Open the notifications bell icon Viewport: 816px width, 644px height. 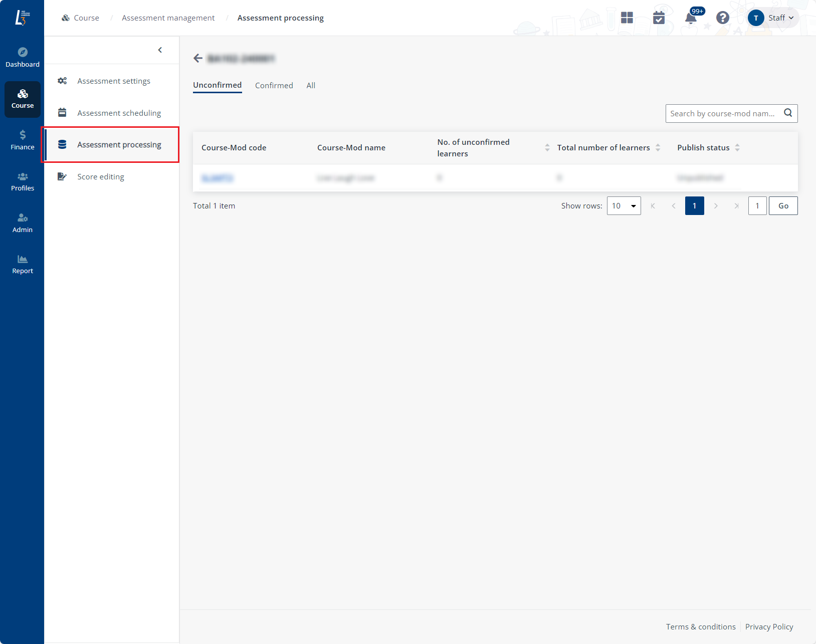coord(691,18)
